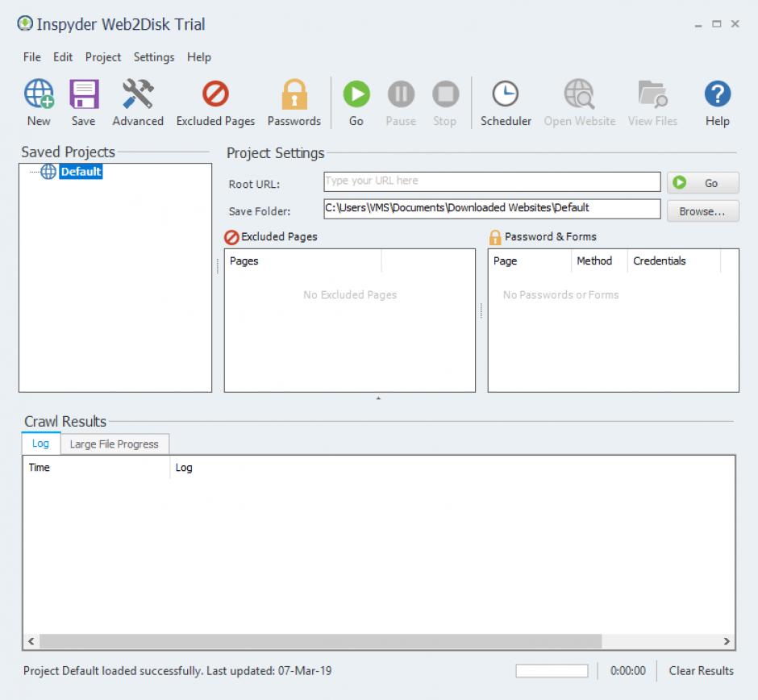Click the Save Folder path field
This screenshot has width=758, height=700.
click(x=492, y=208)
